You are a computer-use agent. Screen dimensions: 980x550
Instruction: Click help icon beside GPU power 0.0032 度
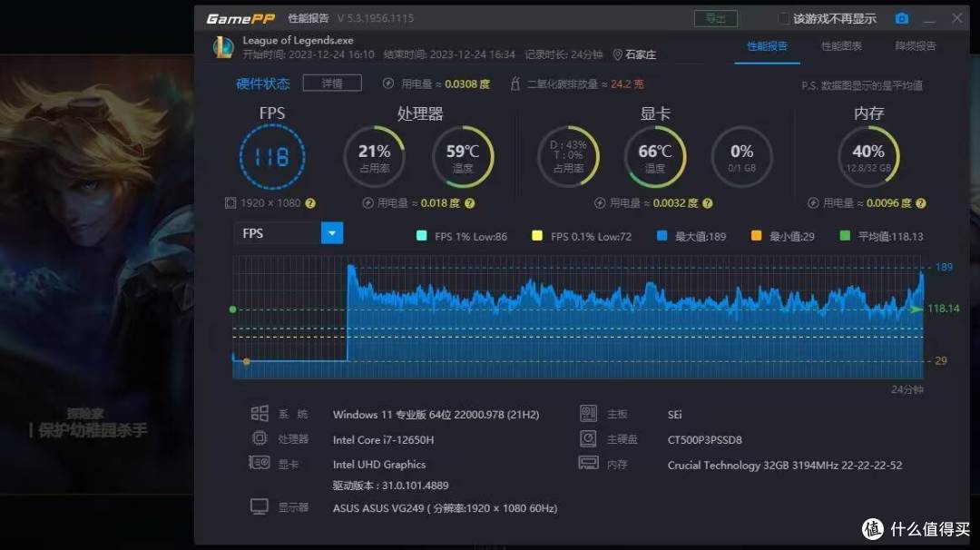click(x=707, y=203)
